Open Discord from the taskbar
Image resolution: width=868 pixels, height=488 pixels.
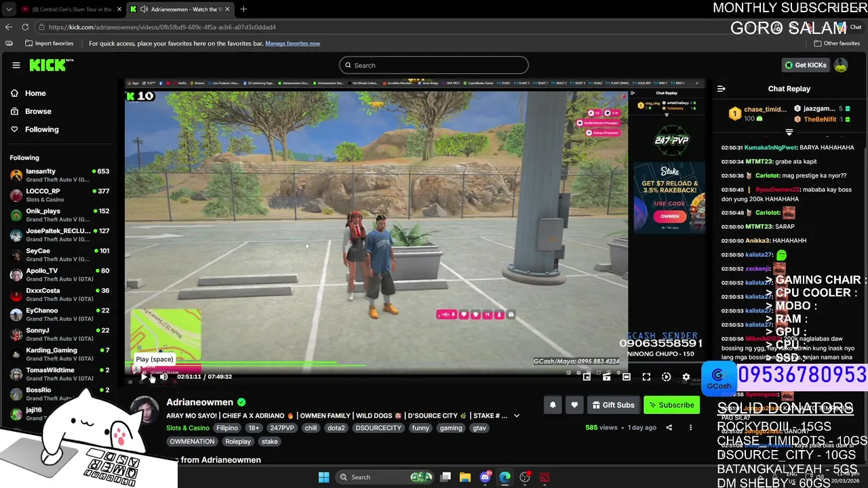pos(485,477)
